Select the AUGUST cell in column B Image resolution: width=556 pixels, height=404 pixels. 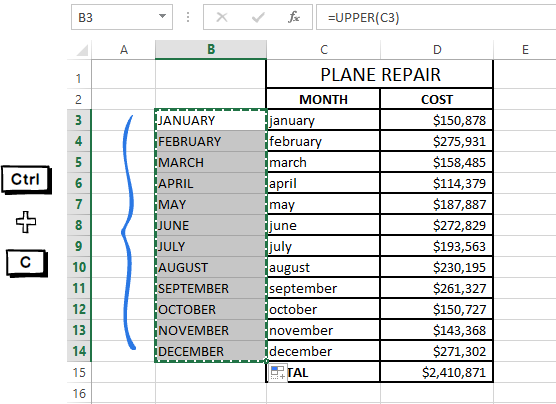pos(211,267)
